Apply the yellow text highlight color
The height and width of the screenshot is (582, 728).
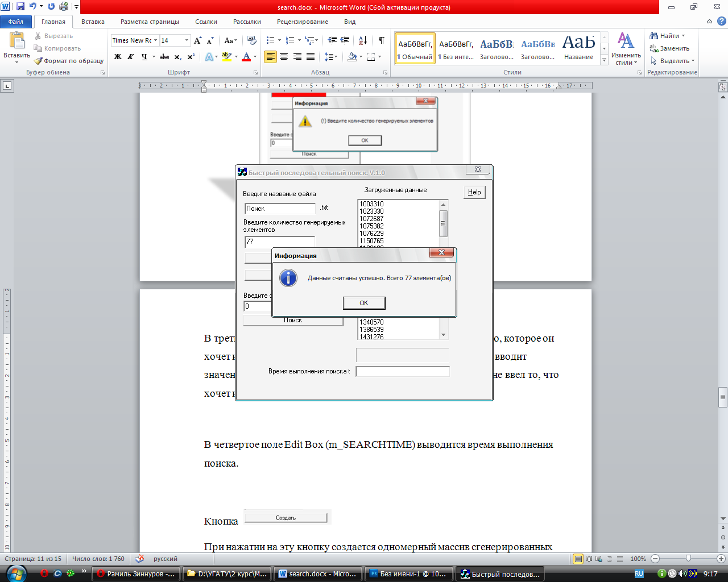pyautogui.click(x=226, y=57)
